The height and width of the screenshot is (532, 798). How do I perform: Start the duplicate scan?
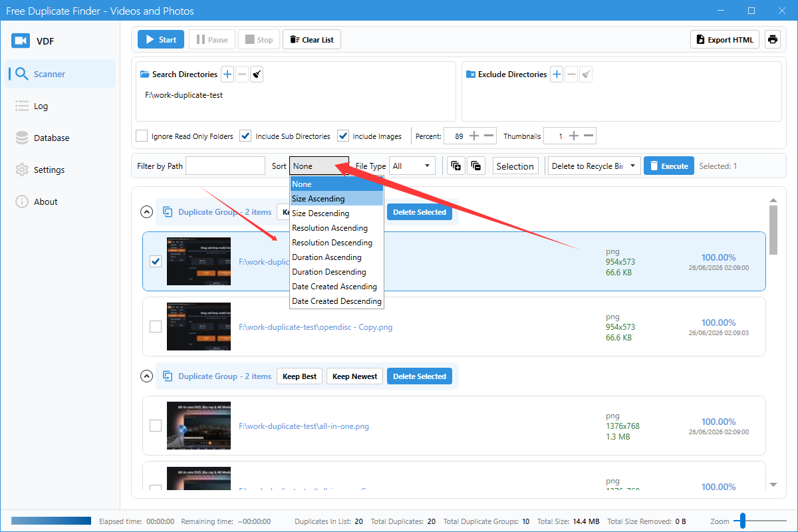coord(161,40)
